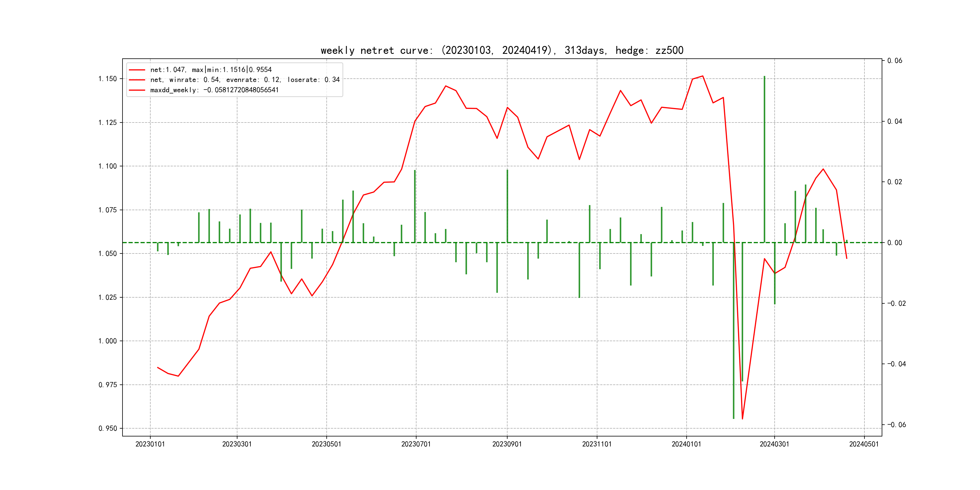
Task: Click the 20230101 x-axis date label
Action: click(150, 444)
